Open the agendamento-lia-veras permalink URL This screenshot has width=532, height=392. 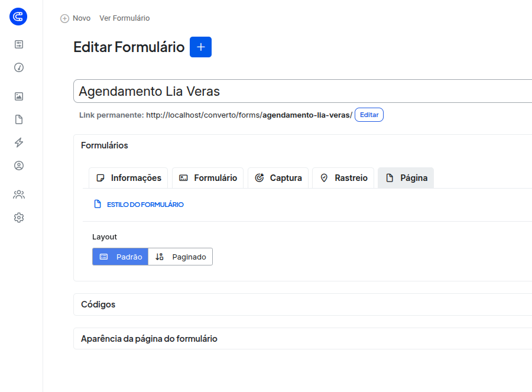click(x=249, y=115)
